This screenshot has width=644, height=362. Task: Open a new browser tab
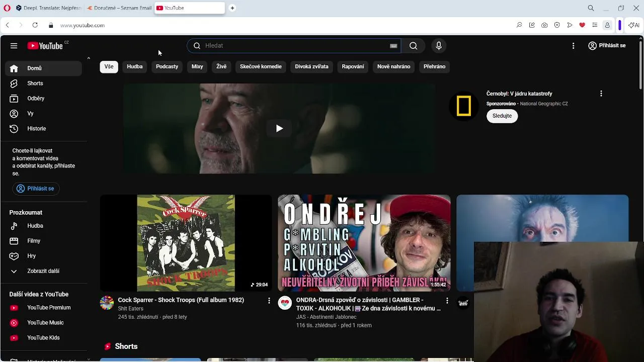pyautogui.click(x=232, y=8)
